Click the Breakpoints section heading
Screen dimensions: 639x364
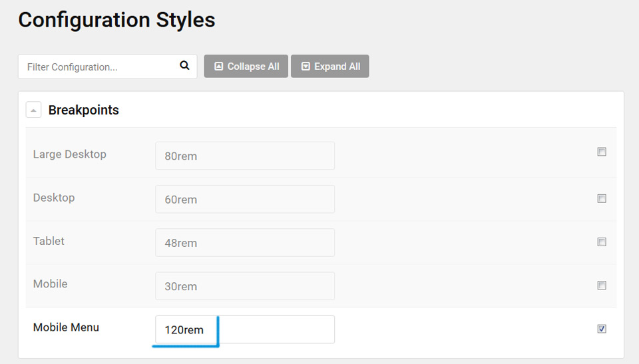pos(84,110)
